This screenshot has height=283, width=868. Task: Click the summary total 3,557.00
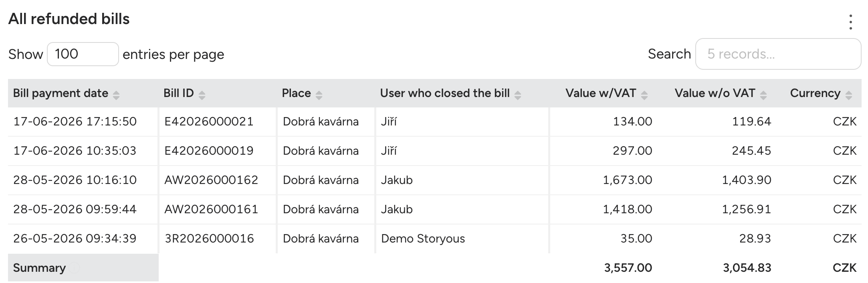click(628, 268)
